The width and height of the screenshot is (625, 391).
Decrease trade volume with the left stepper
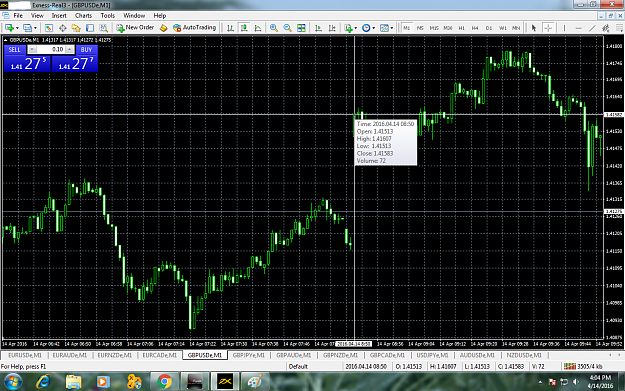click(32, 49)
